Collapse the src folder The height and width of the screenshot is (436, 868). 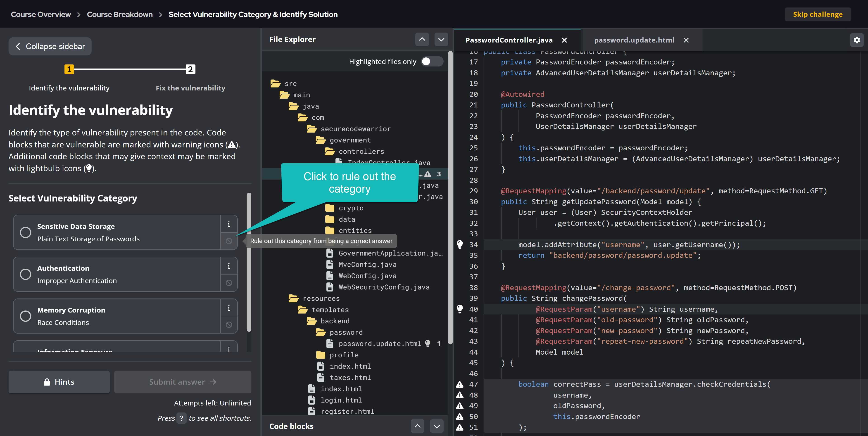pos(283,84)
